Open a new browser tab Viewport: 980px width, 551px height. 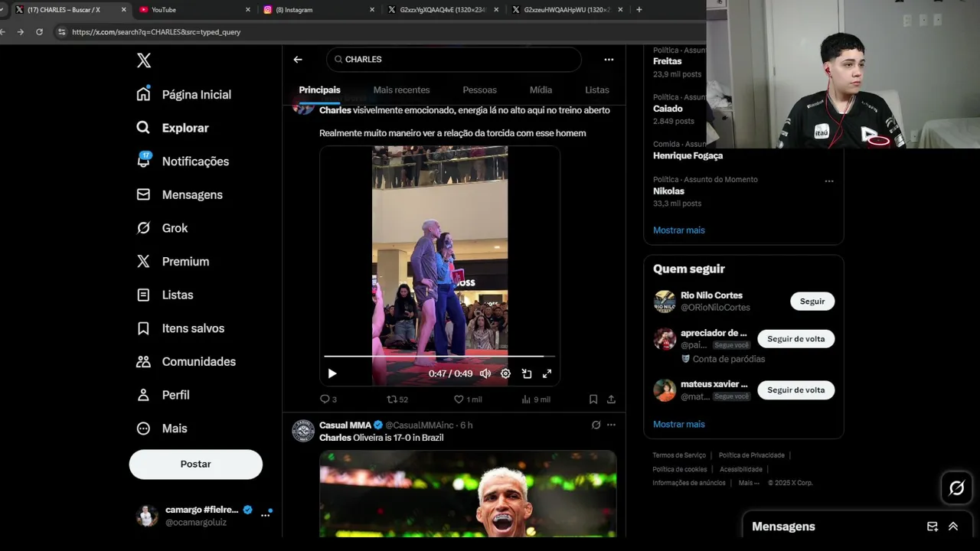(x=639, y=10)
